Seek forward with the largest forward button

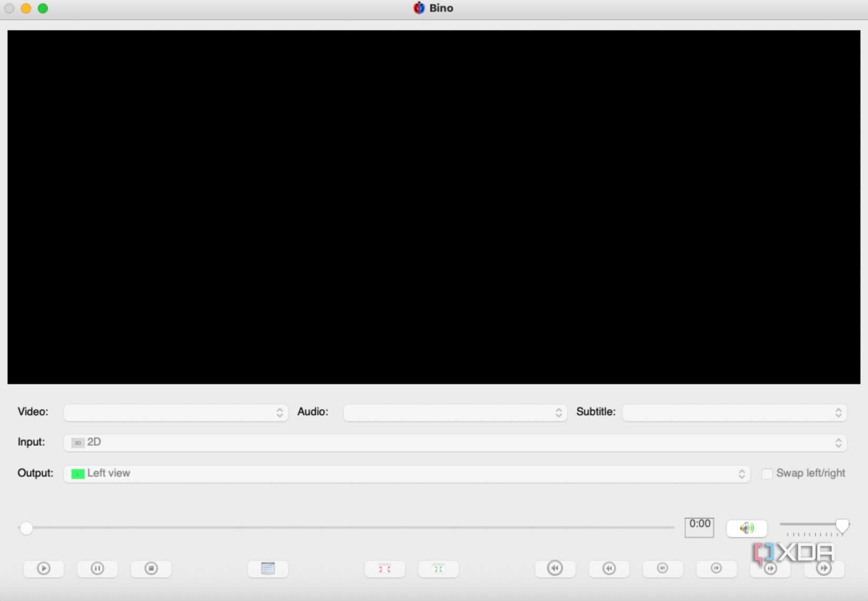tap(824, 568)
